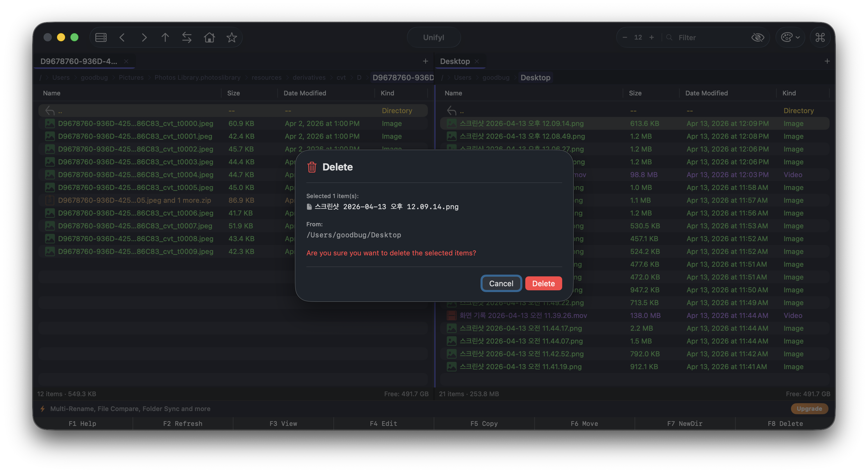The width and height of the screenshot is (868, 473).
Task: Cancel the delete dialog
Action: (501, 284)
